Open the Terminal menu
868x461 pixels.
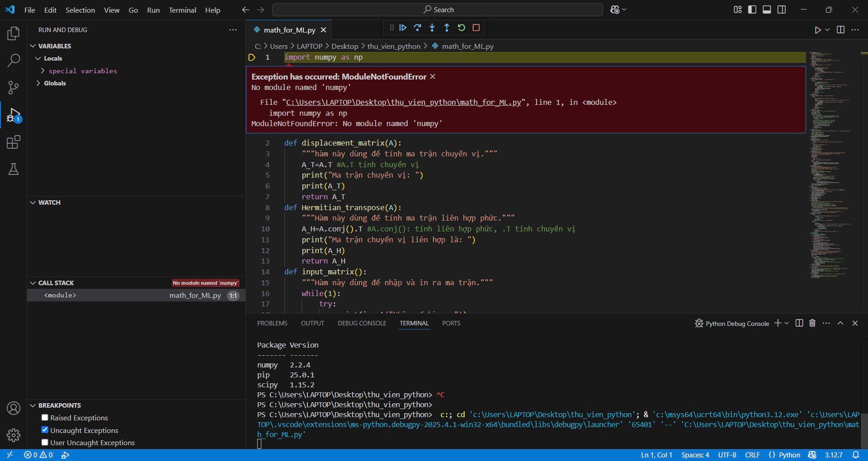point(182,10)
